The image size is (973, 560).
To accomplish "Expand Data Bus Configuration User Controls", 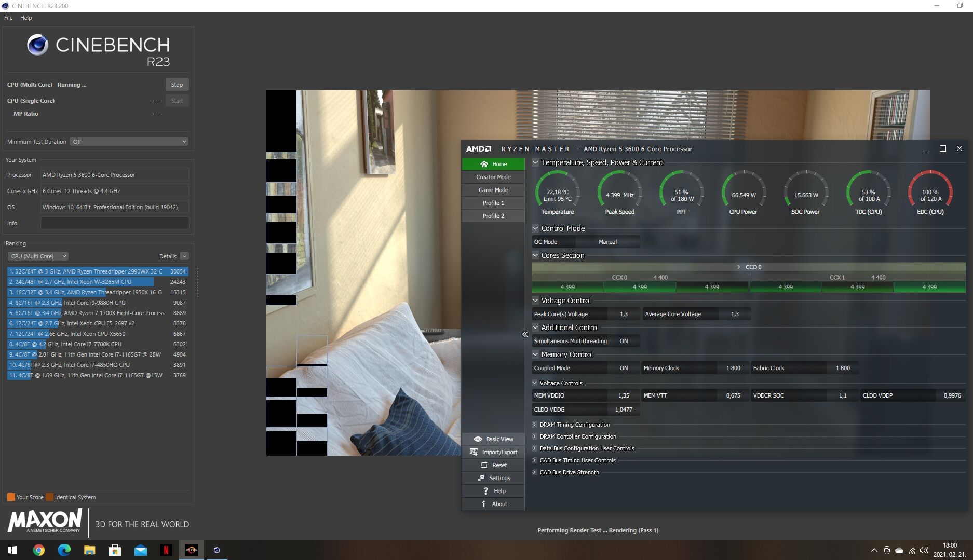I will (x=535, y=448).
